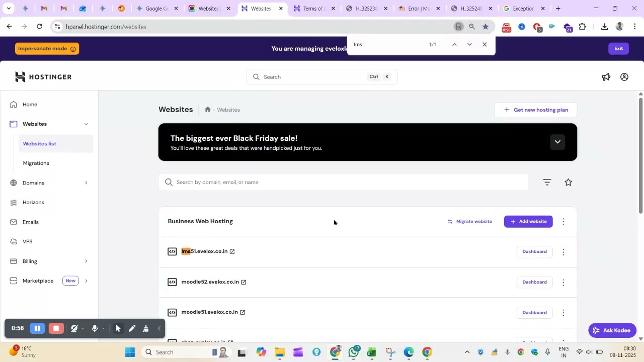The height and width of the screenshot is (362, 644).
Task: Close the find-in-page bar
Action: (485, 44)
